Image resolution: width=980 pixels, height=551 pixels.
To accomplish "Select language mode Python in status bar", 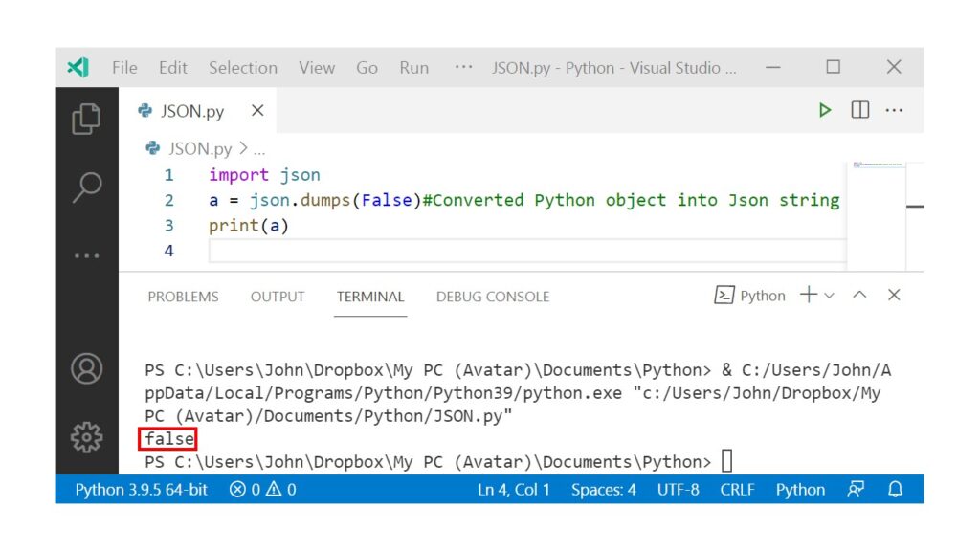I will (800, 490).
